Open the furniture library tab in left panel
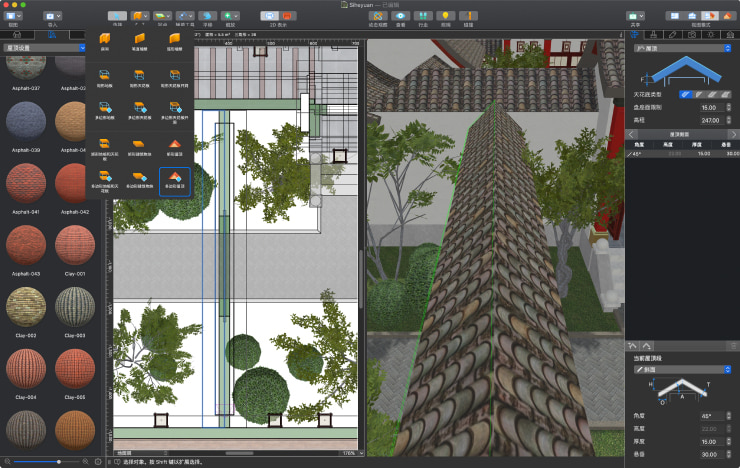Viewport: 740px width, 468px height. 17,35
